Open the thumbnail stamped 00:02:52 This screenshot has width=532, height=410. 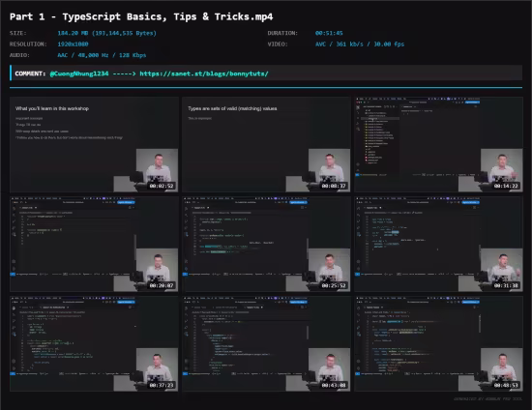94,144
